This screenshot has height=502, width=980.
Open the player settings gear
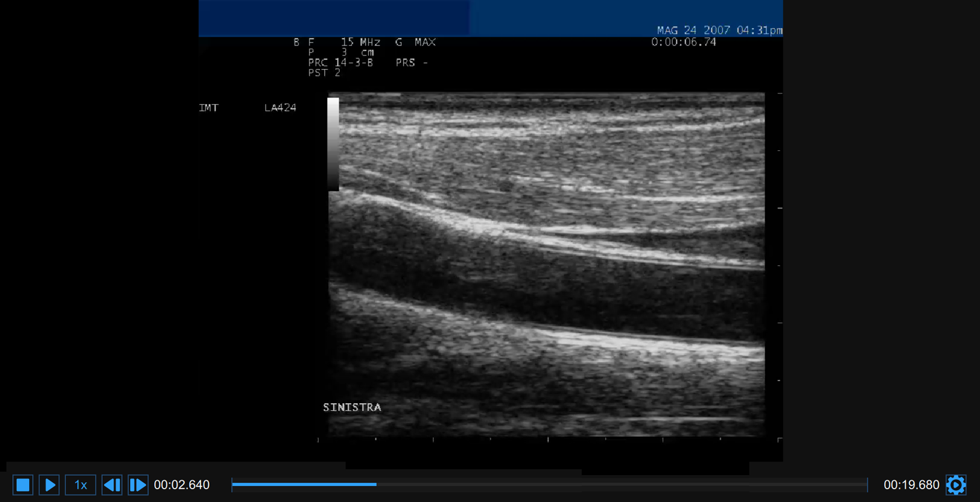[x=955, y=484]
